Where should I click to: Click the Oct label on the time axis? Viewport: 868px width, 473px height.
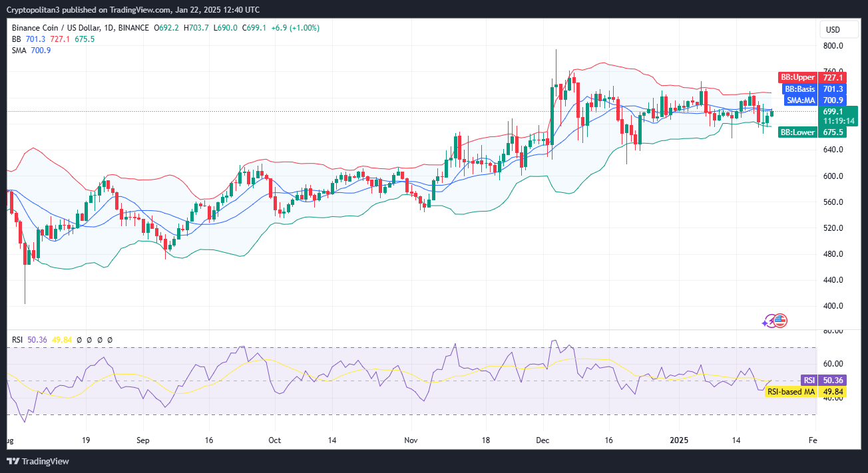[x=274, y=440]
